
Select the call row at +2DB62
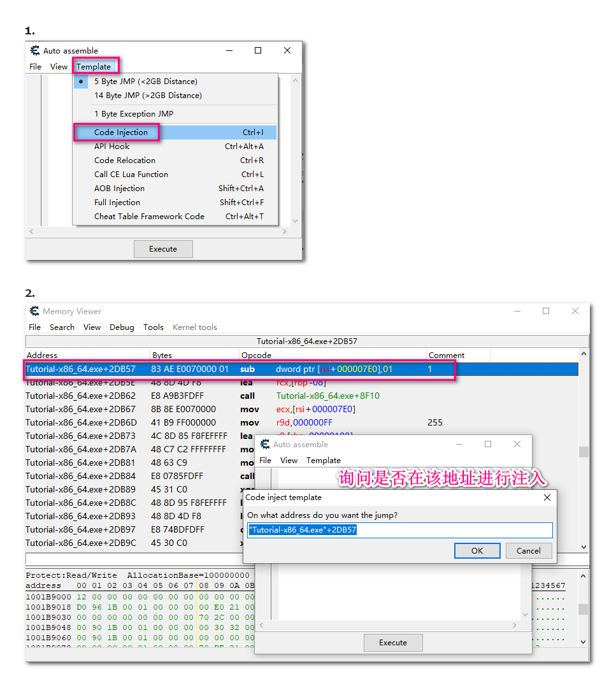point(302,396)
